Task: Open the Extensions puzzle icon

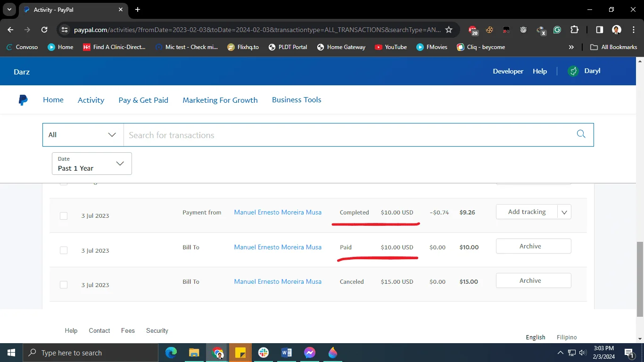Action: (574, 30)
